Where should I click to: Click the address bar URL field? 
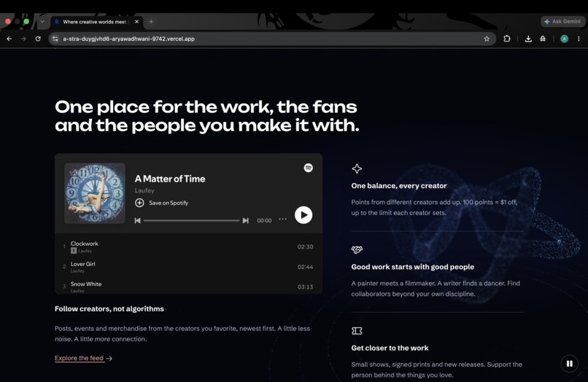point(272,39)
